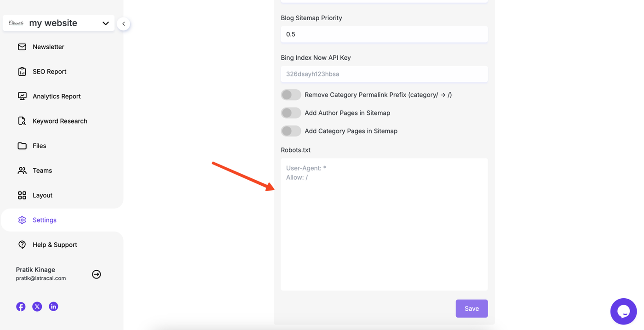Open the X (Twitter) social icon
This screenshot has width=644, height=330.
[37, 307]
